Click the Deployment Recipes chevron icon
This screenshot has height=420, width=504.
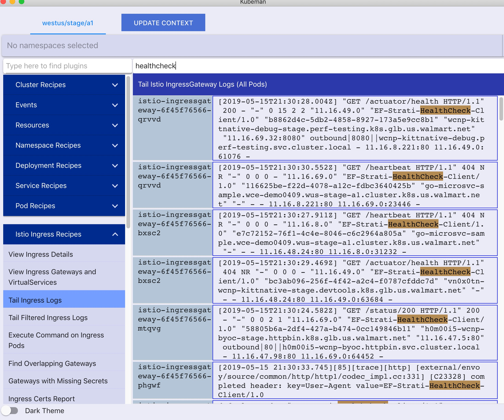[x=115, y=166]
